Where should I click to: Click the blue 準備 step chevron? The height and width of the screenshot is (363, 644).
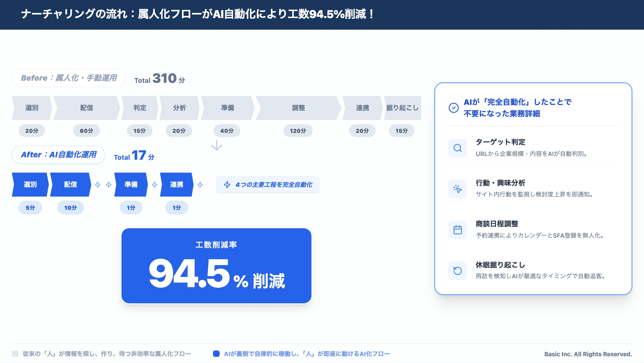pyautogui.click(x=131, y=184)
